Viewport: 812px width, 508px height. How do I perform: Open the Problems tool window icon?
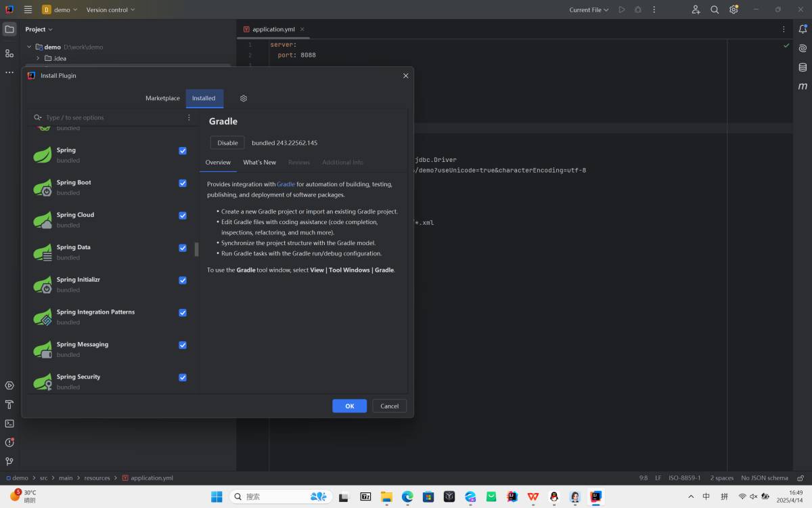pyautogui.click(x=9, y=442)
